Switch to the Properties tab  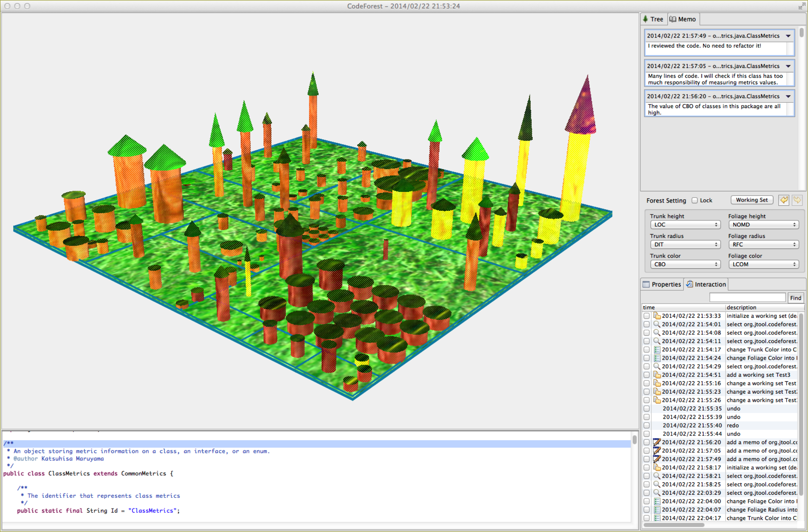click(x=662, y=285)
